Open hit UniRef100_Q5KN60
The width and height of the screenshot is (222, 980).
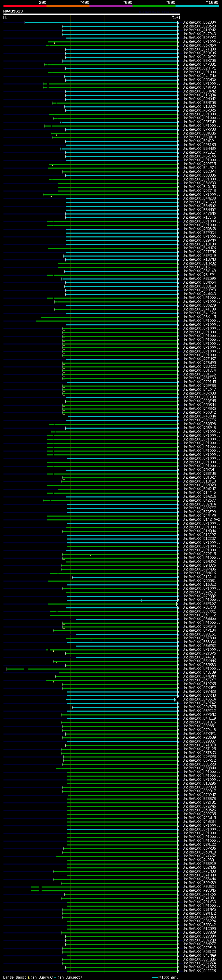199,45
